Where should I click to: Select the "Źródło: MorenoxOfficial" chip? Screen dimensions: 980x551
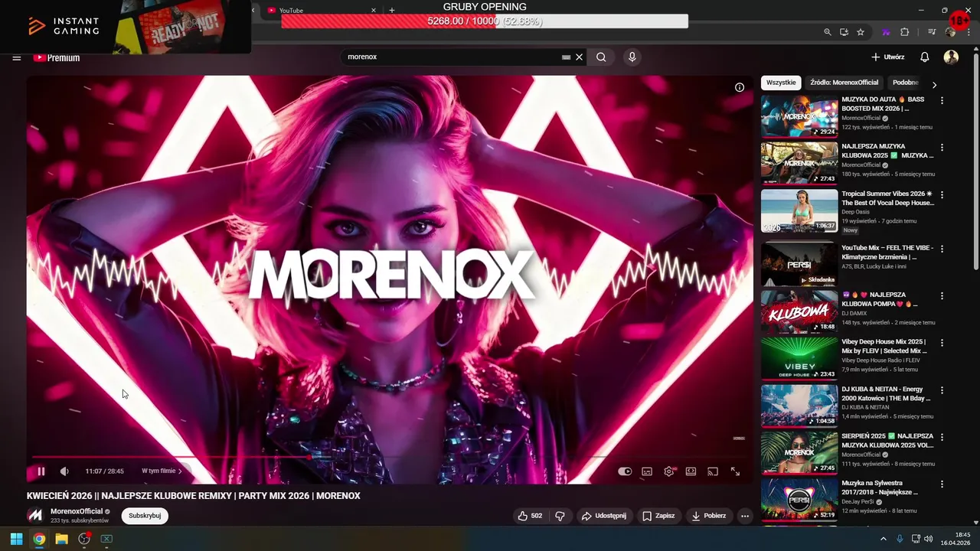pyautogui.click(x=844, y=83)
